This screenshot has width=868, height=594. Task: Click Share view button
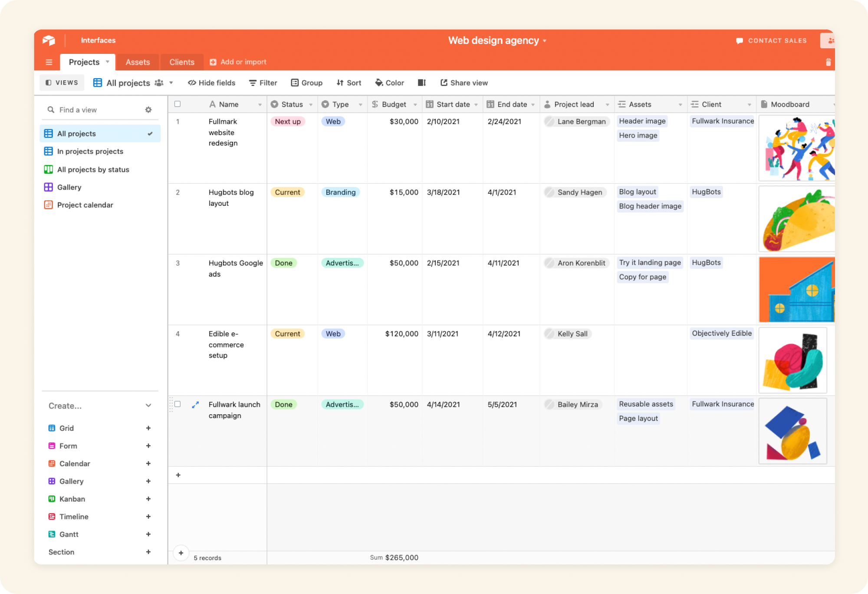[x=464, y=82]
